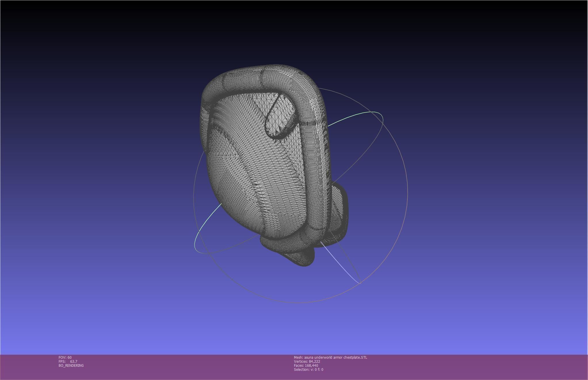Click the FOV: 60 readout
Viewport: 588px width, 380px height.
pos(65,357)
